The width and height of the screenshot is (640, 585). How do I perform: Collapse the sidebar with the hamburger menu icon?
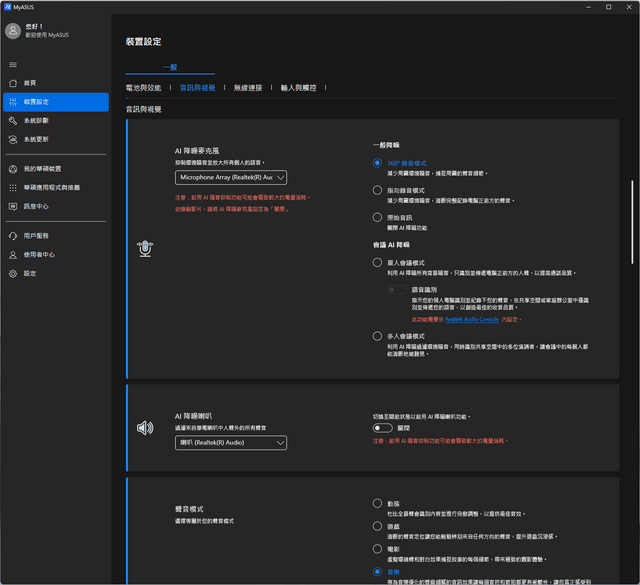pyautogui.click(x=13, y=65)
